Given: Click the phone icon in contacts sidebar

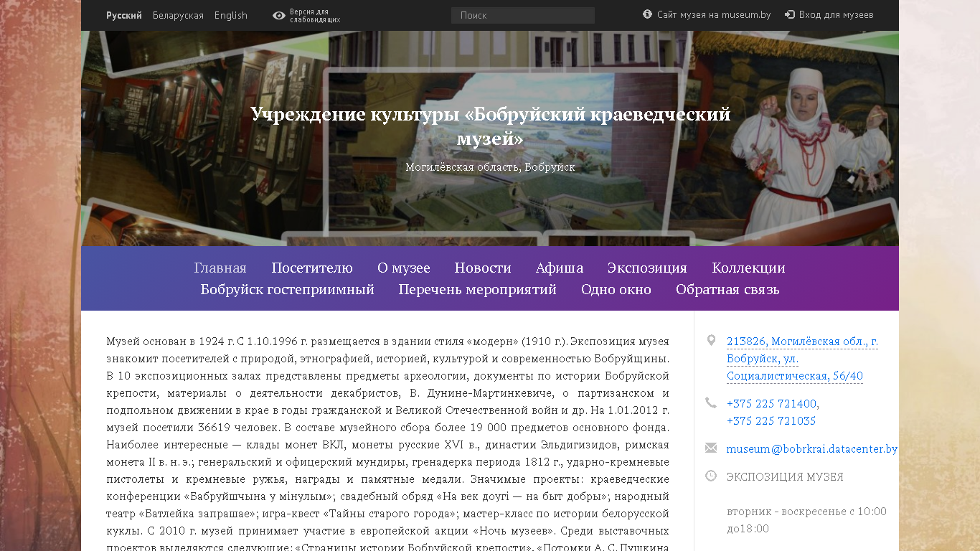Looking at the screenshot, I should [x=711, y=403].
